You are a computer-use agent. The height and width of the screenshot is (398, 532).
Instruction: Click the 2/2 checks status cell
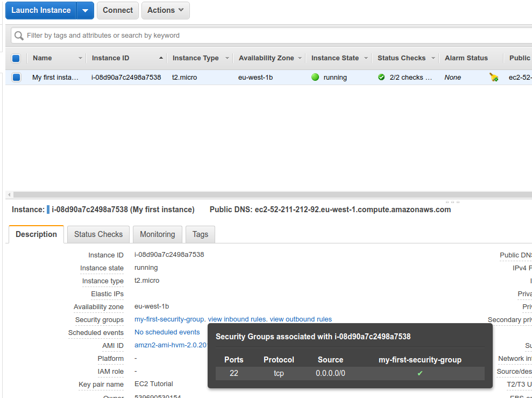coord(411,78)
